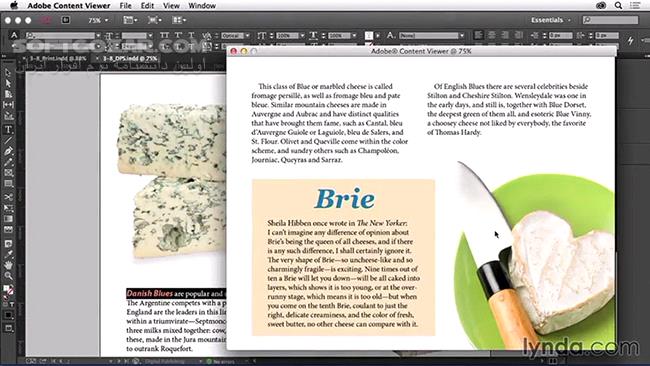Select the Eyedropper tool
This screenshot has height=366, width=650.
[8, 254]
